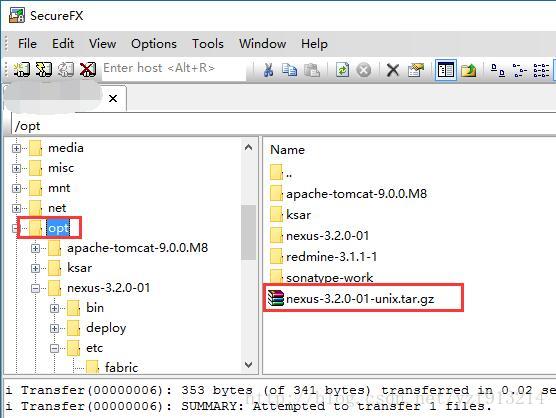The image size is (556, 418).
Task: Expand apache-tomcat-9.0.0.M8 in tree
Action: [35, 248]
